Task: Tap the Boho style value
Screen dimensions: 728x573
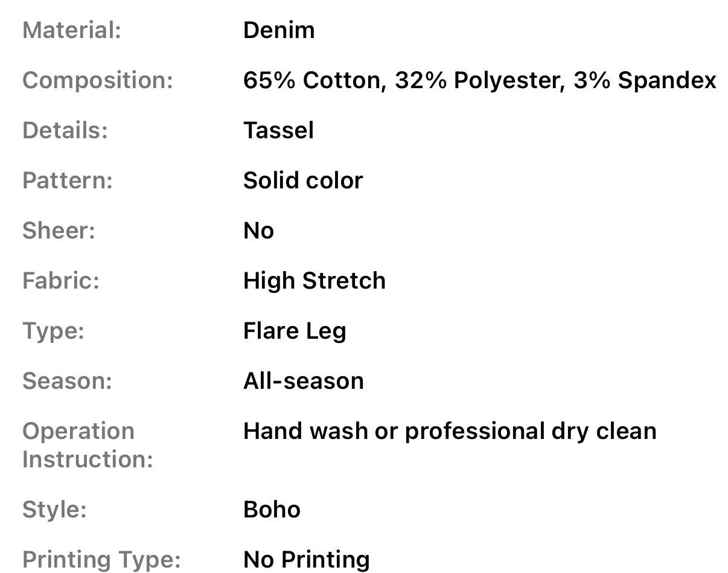Action: click(272, 510)
